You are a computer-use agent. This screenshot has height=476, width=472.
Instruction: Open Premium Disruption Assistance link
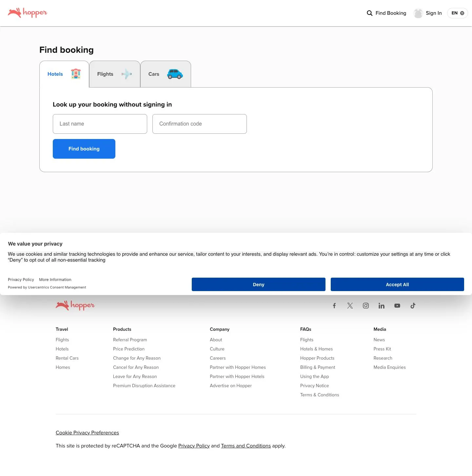click(x=144, y=386)
